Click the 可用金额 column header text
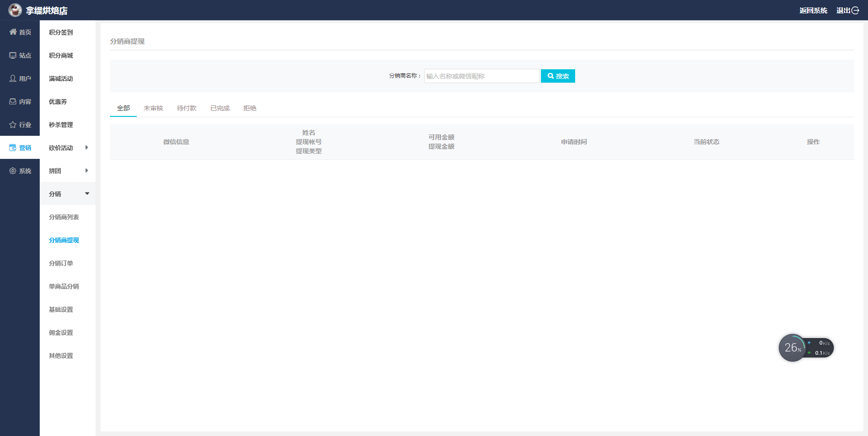The height and width of the screenshot is (436, 868). 441,137
